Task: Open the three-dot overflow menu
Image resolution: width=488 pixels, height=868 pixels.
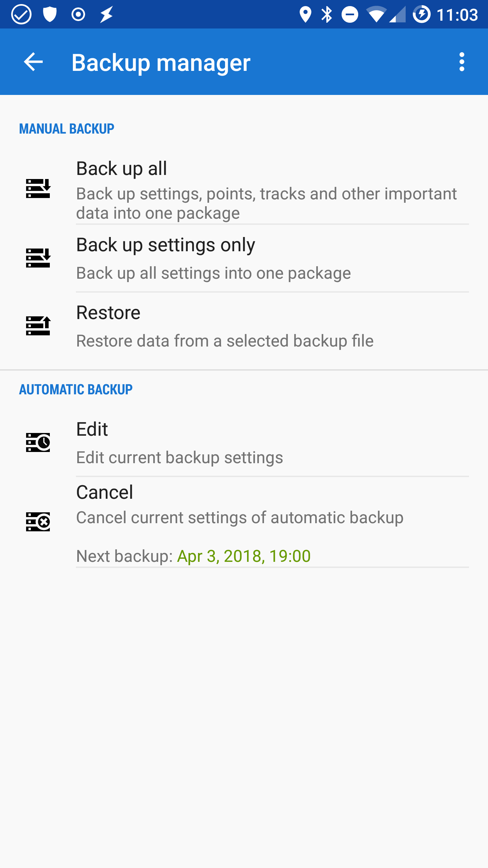Action: click(x=462, y=62)
